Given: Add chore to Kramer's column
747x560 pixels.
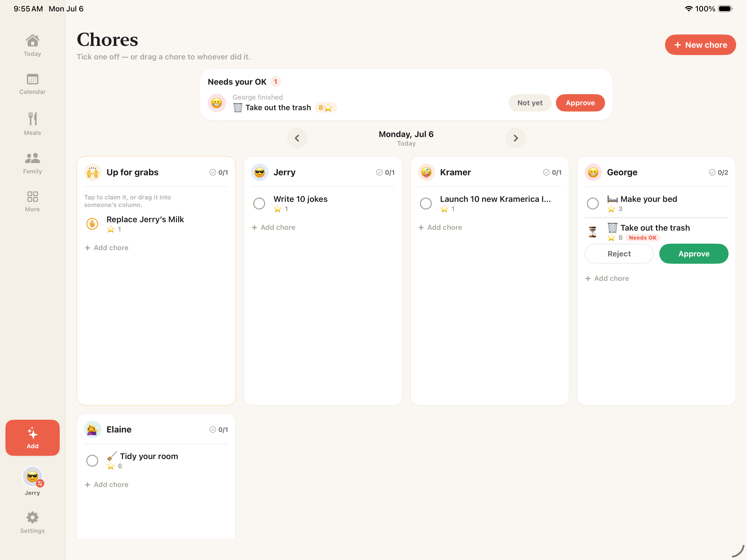Looking at the screenshot, I should tap(440, 228).
